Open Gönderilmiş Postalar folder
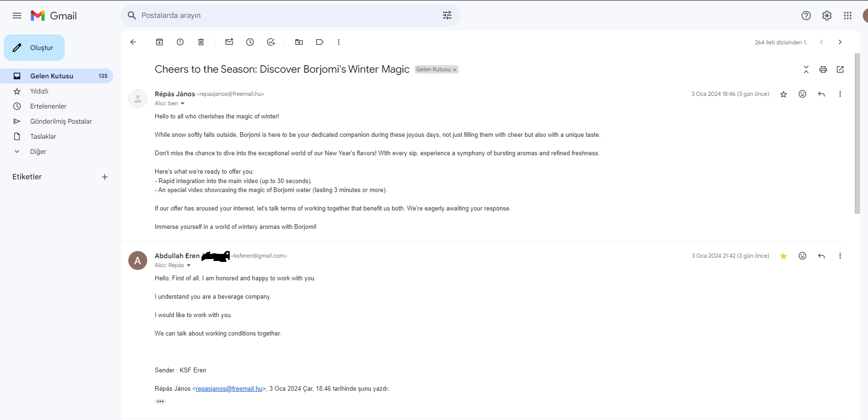Image resolution: width=868 pixels, height=420 pixels. point(61,121)
